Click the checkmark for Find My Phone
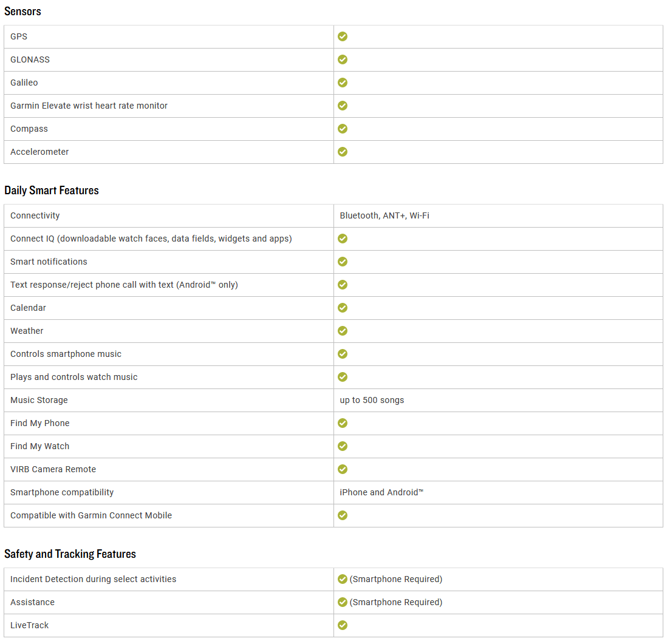 [x=342, y=423]
